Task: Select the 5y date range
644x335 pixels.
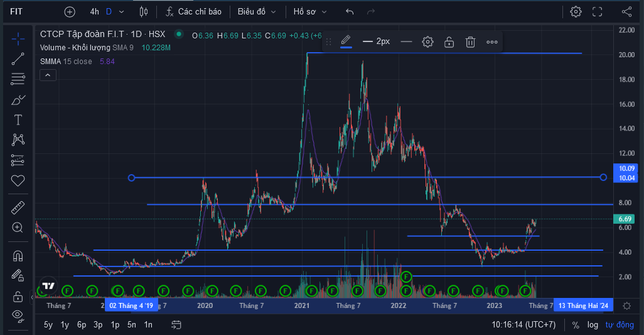Action: click(48, 325)
